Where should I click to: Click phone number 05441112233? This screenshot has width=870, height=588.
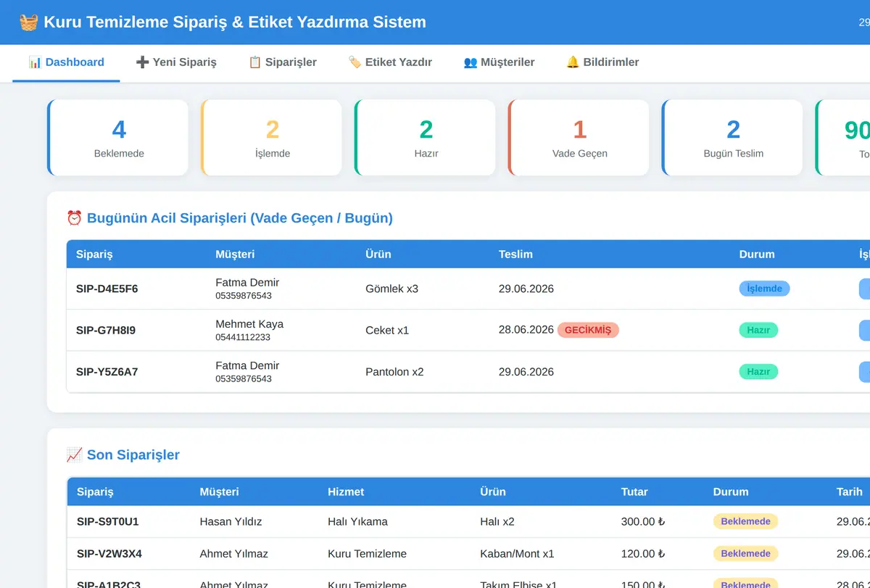243,337
